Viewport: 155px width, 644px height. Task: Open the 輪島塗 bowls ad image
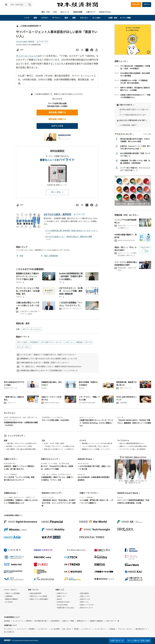click(x=133, y=190)
